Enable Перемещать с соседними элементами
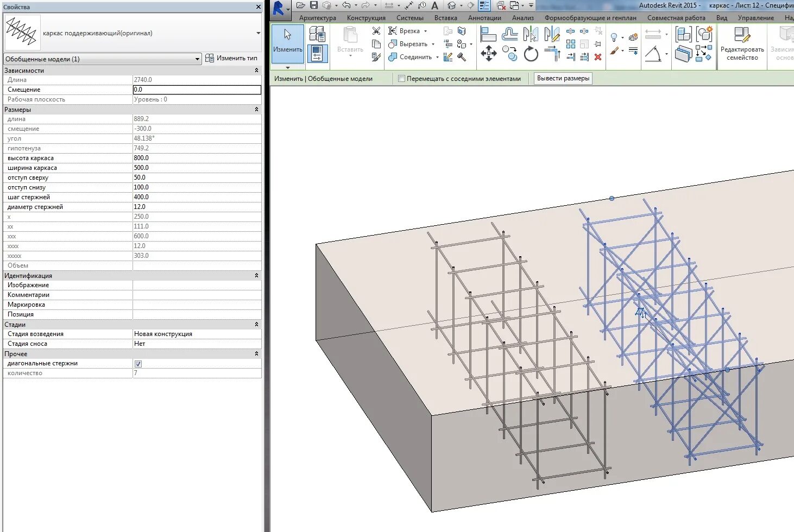 (401, 78)
